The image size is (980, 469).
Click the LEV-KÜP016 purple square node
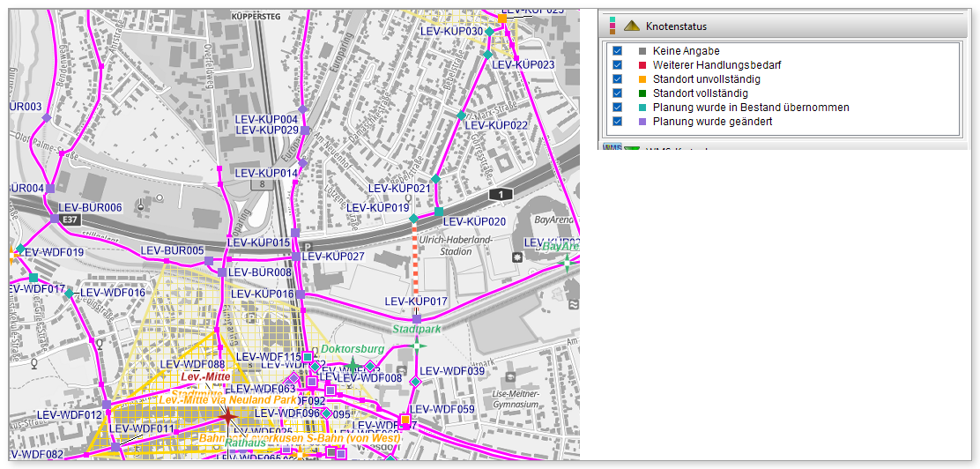(x=301, y=294)
